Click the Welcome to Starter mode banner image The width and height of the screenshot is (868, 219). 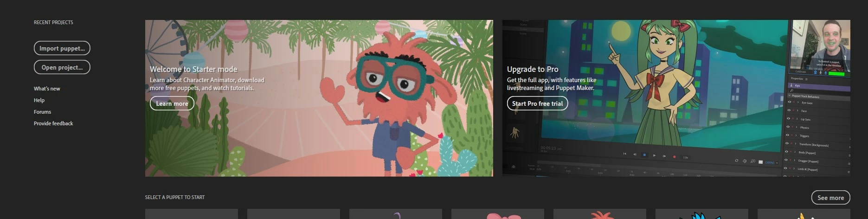click(x=319, y=98)
